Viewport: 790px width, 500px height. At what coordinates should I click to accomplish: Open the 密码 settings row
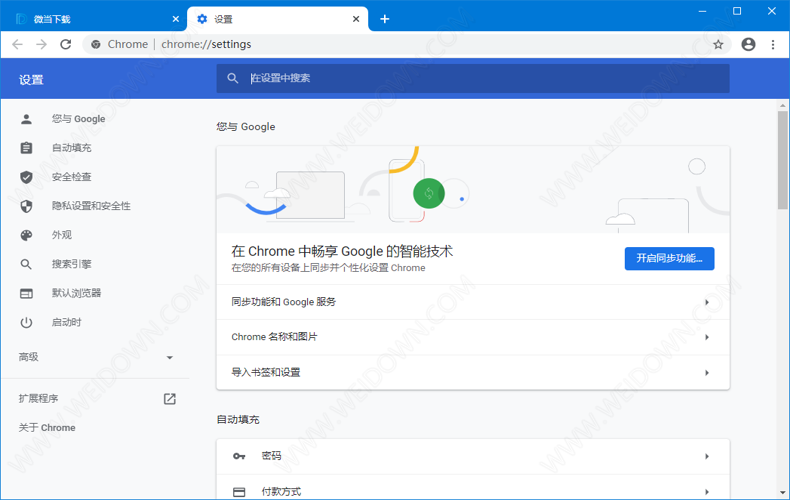473,456
